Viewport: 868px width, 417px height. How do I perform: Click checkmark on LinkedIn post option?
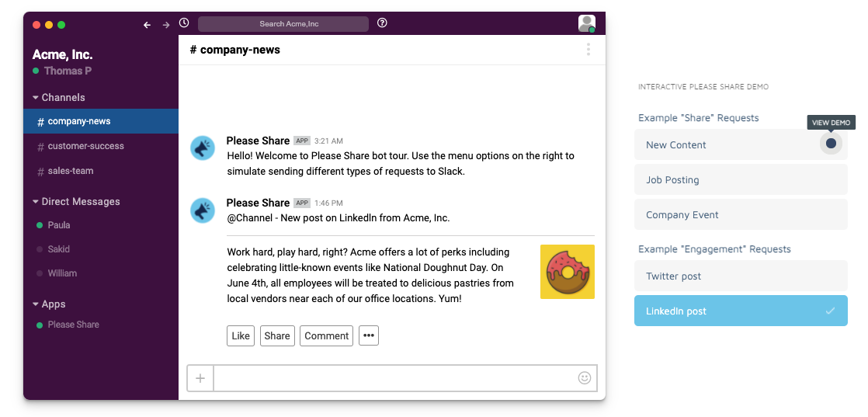pos(830,311)
